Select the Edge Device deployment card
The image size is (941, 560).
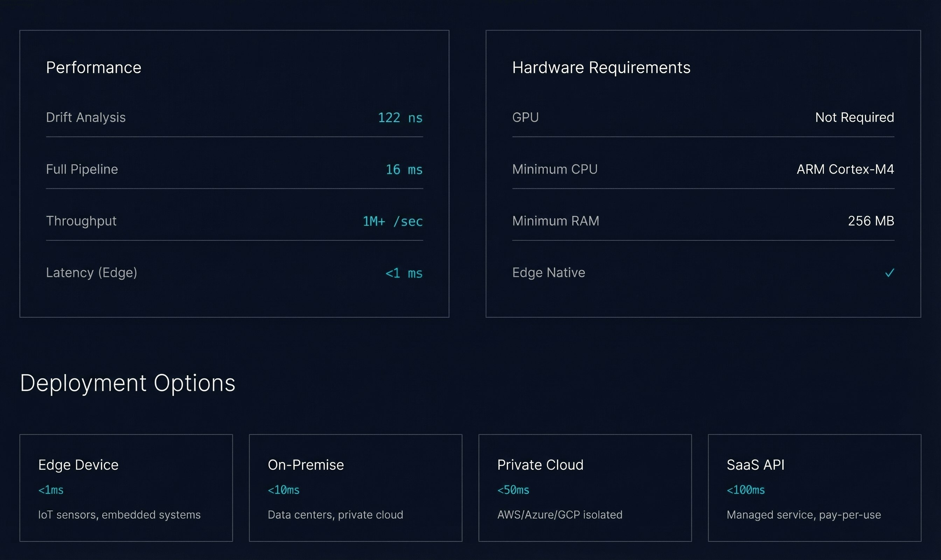point(126,488)
